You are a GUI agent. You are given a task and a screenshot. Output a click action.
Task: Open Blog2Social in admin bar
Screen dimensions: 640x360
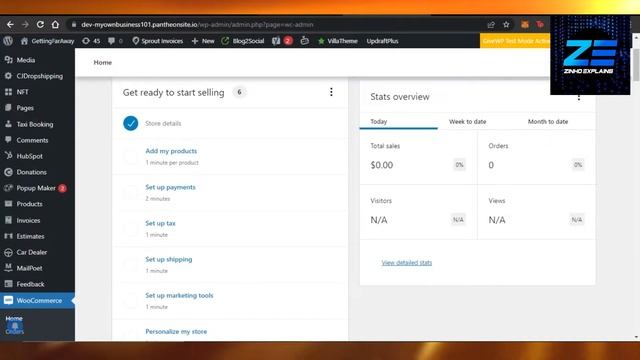pyautogui.click(x=243, y=41)
